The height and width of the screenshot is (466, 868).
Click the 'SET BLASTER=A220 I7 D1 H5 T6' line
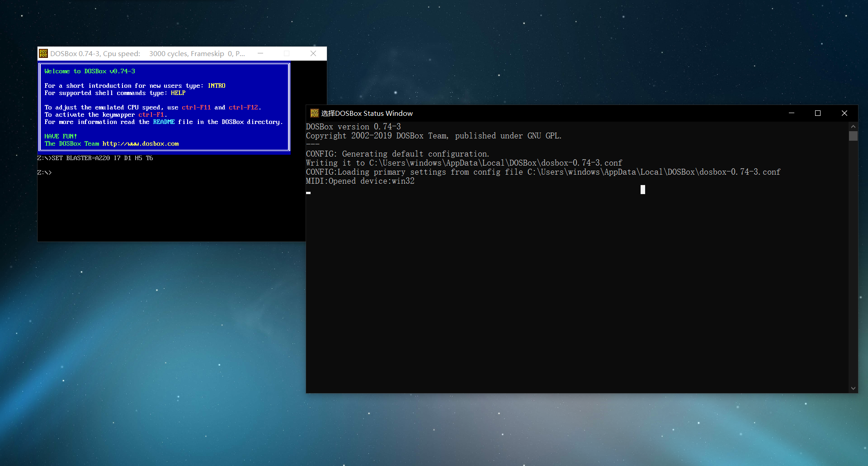click(95, 158)
